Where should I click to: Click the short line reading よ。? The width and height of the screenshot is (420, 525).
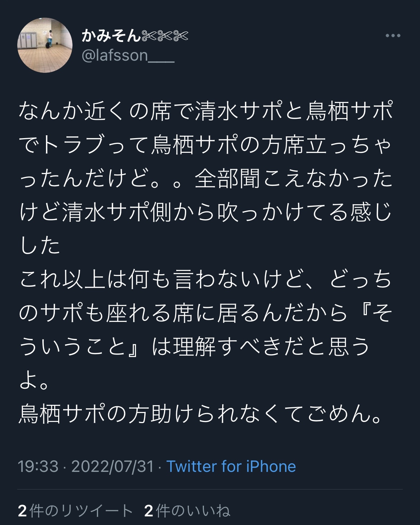click(34, 381)
